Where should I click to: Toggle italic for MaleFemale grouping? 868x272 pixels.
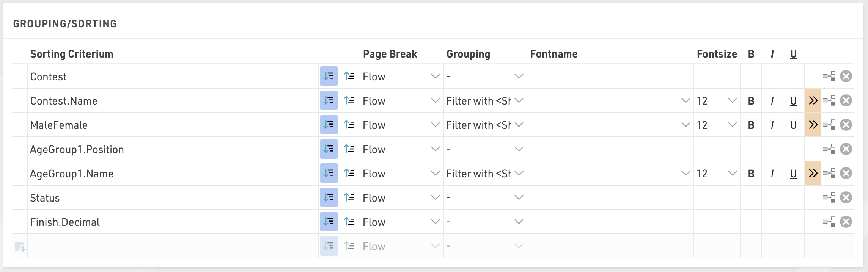point(772,125)
